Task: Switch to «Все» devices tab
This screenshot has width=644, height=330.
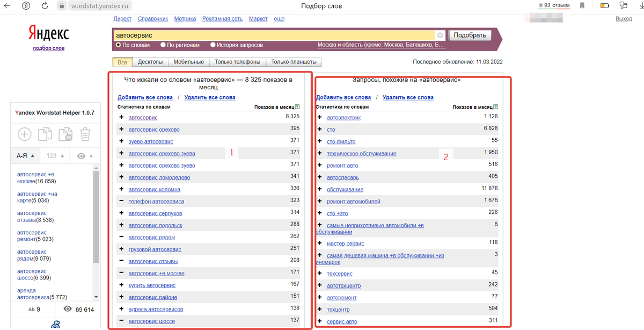Action: 122,62
